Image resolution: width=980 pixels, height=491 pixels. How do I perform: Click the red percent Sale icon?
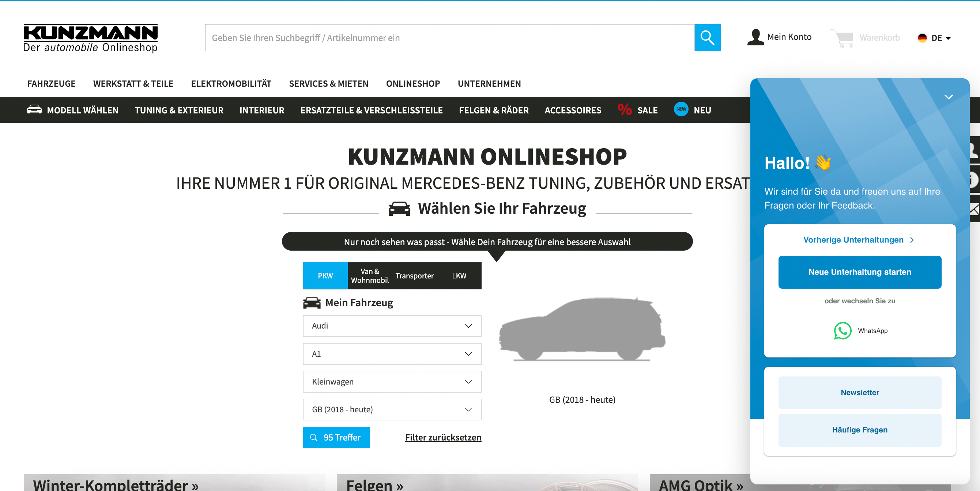pyautogui.click(x=625, y=110)
